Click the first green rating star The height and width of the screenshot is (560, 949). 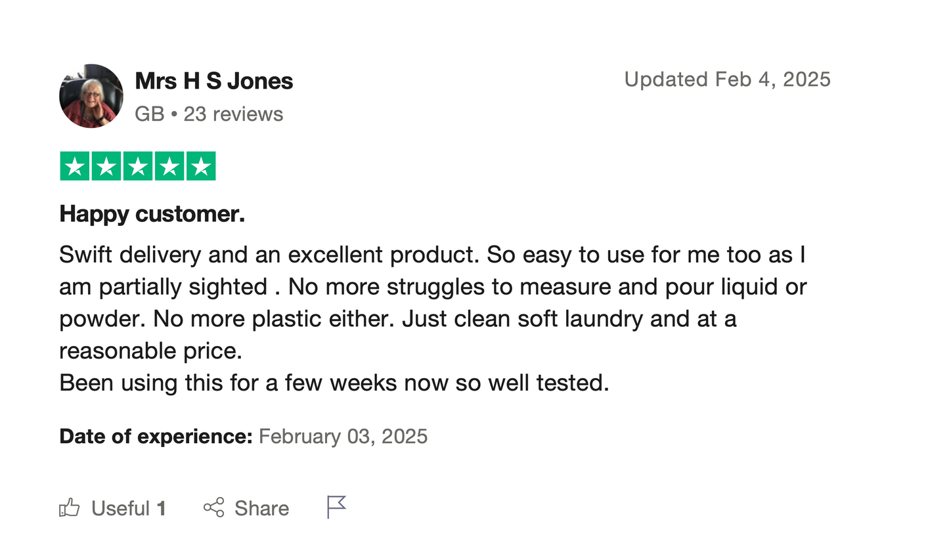click(x=75, y=166)
